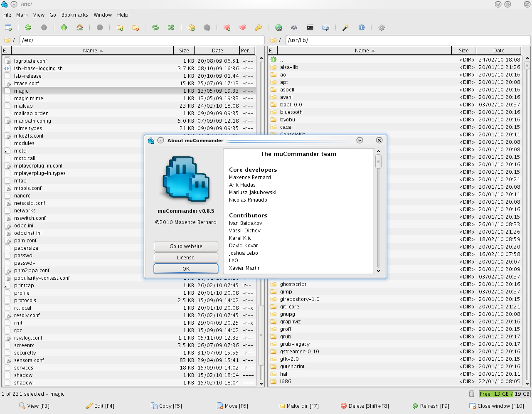
Task: Open right panel drive selector dropdown
Action: pos(276,40)
